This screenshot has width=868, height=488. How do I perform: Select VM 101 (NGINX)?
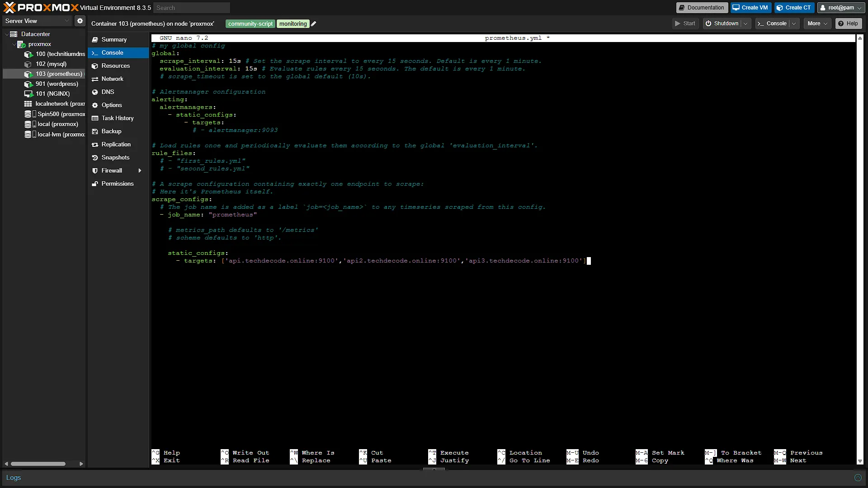pos(47,94)
